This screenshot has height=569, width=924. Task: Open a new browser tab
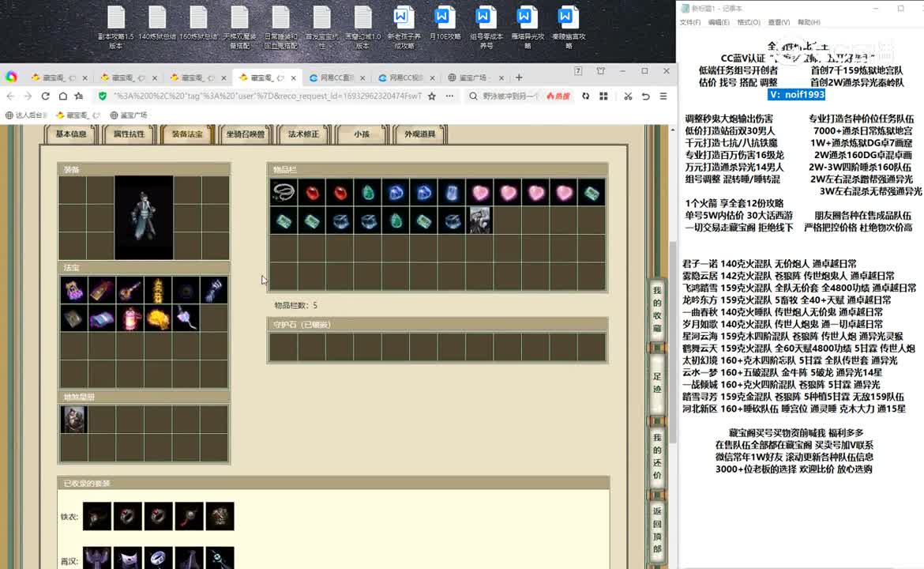click(519, 77)
